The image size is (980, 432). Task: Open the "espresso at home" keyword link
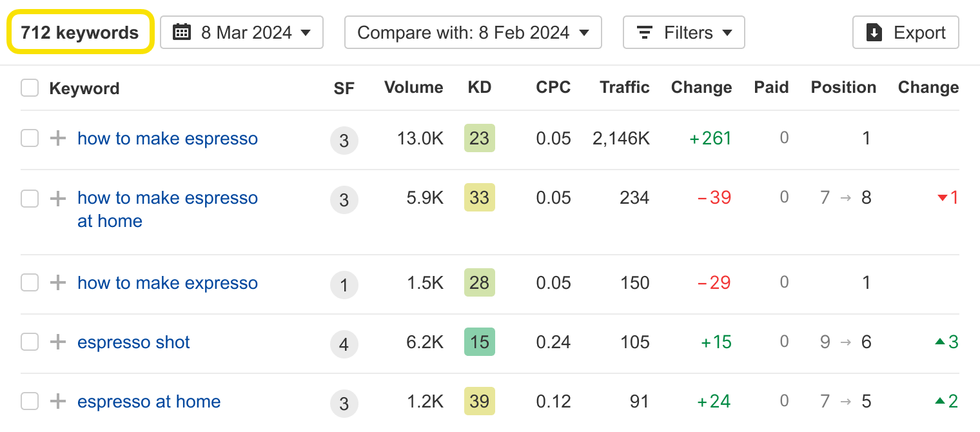[149, 401]
